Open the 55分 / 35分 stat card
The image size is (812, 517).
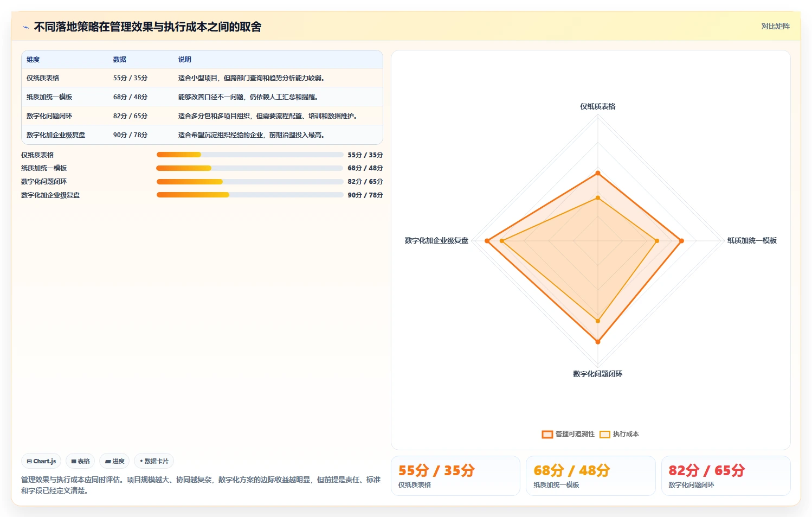(455, 476)
